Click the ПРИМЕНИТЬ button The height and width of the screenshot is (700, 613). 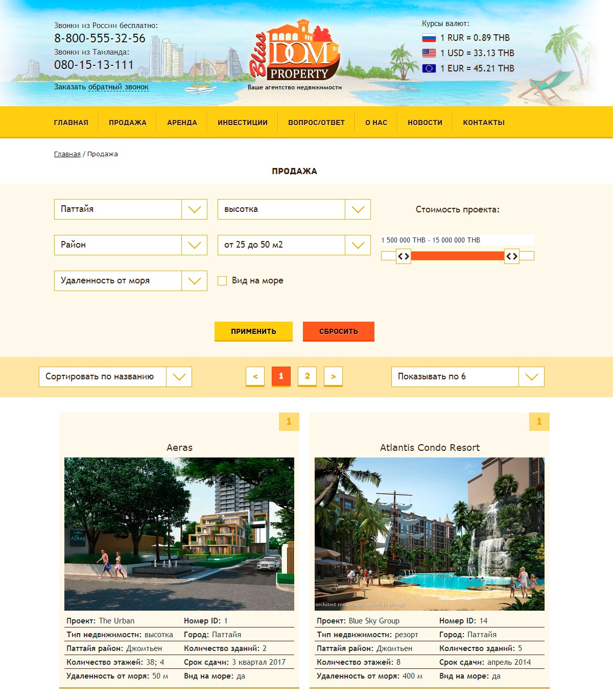point(253,331)
